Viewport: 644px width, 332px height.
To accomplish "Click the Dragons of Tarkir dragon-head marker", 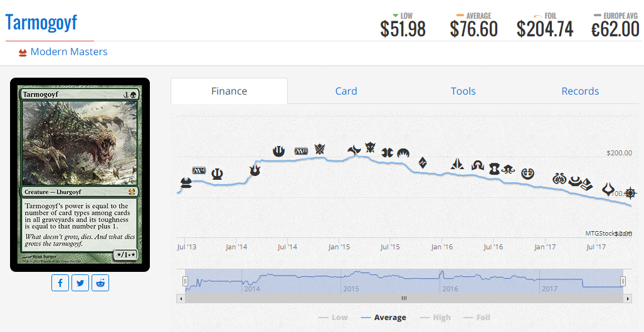I will (x=371, y=147).
